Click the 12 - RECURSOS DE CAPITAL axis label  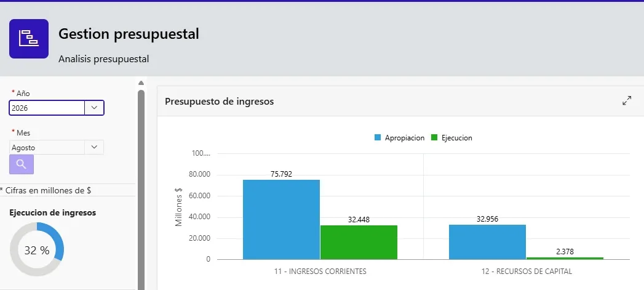pyautogui.click(x=527, y=272)
